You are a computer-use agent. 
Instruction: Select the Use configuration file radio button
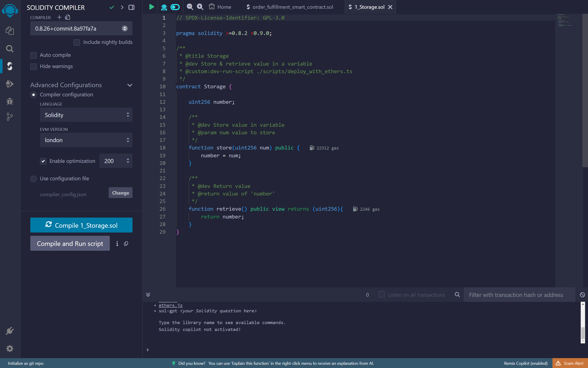34,179
